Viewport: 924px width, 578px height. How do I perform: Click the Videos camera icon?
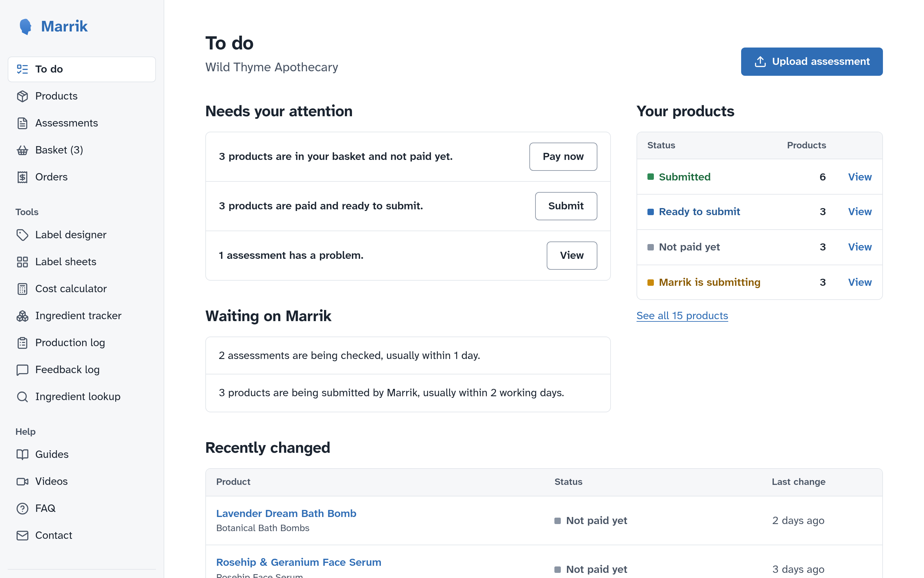pos(22,481)
